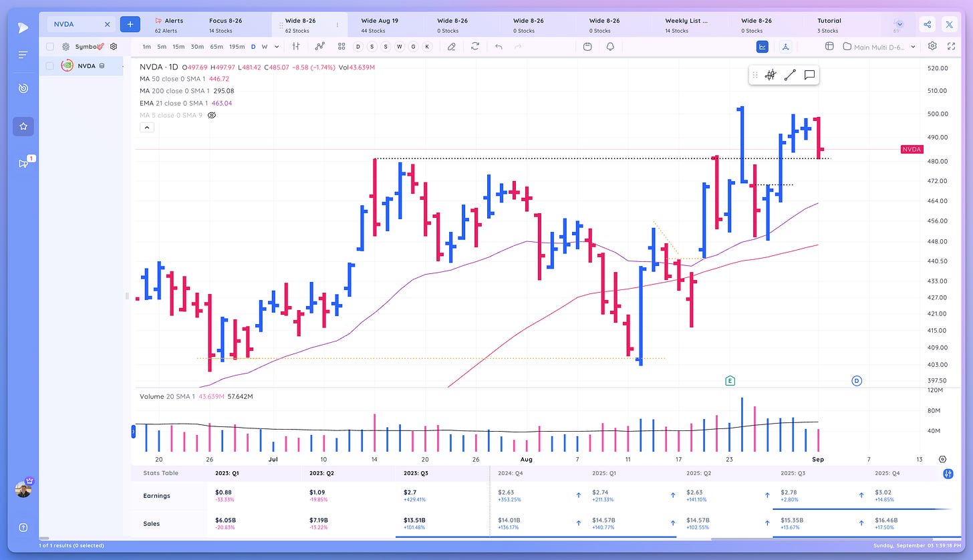The width and height of the screenshot is (973, 560).
Task: Toggle the circled D quick button
Action: tap(358, 46)
